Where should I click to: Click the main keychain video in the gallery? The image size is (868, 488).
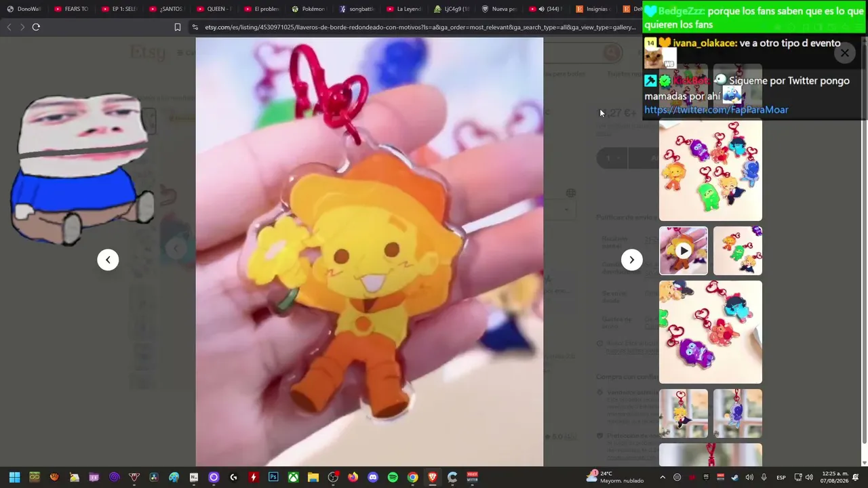tap(370, 251)
